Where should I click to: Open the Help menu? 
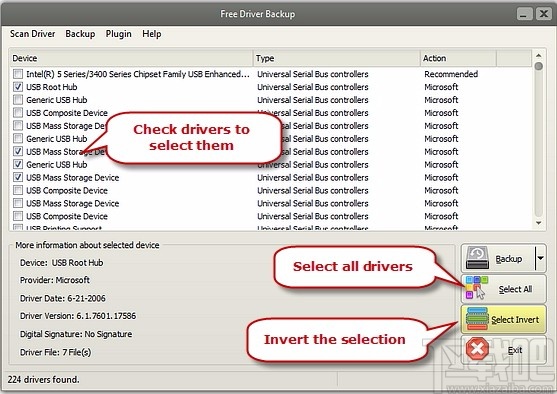click(x=152, y=34)
